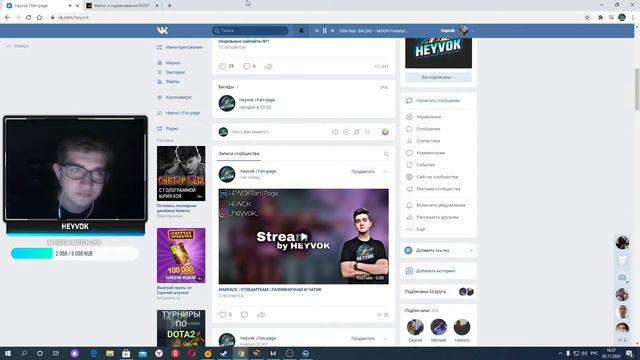Click the VK logo in header
Screen dimensions: 640x360
coord(162,30)
